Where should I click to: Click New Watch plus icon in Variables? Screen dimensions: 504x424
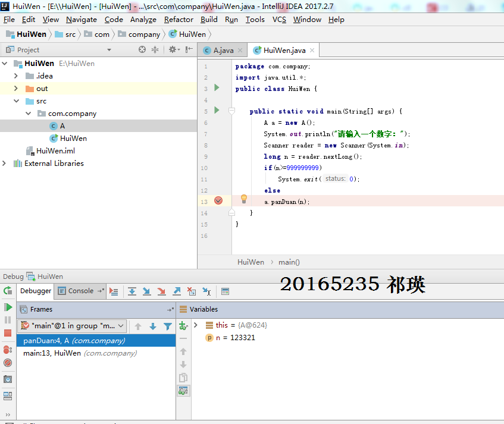click(x=183, y=325)
